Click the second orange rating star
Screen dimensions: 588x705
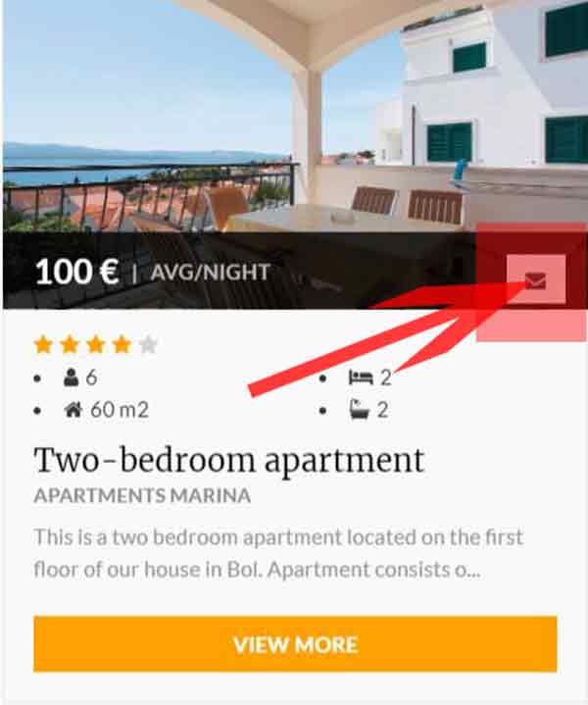coord(70,345)
